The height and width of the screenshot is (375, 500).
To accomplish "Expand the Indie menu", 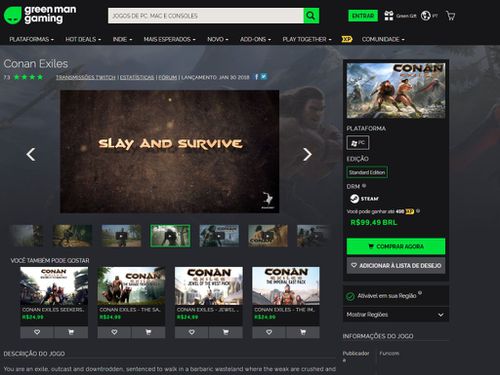I will pos(122,39).
